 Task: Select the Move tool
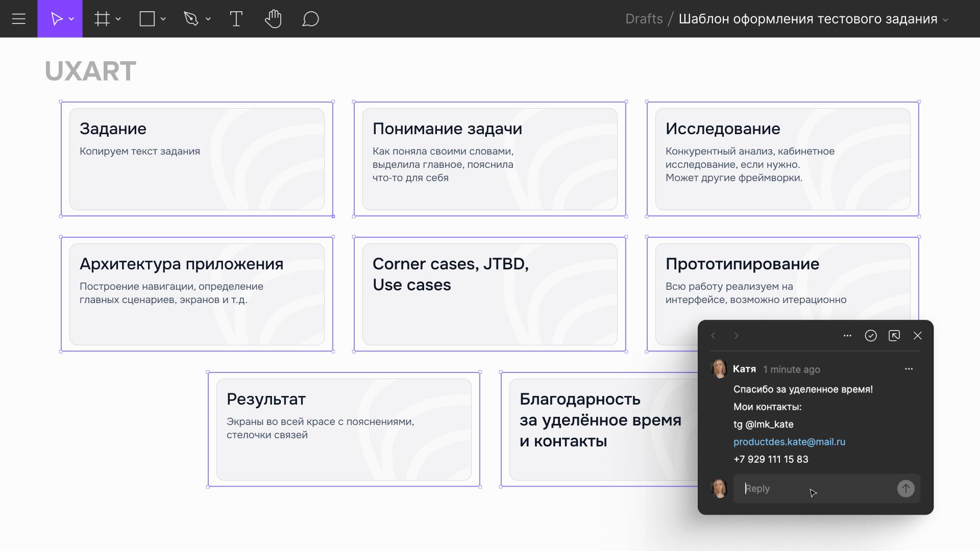[x=57, y=19]
